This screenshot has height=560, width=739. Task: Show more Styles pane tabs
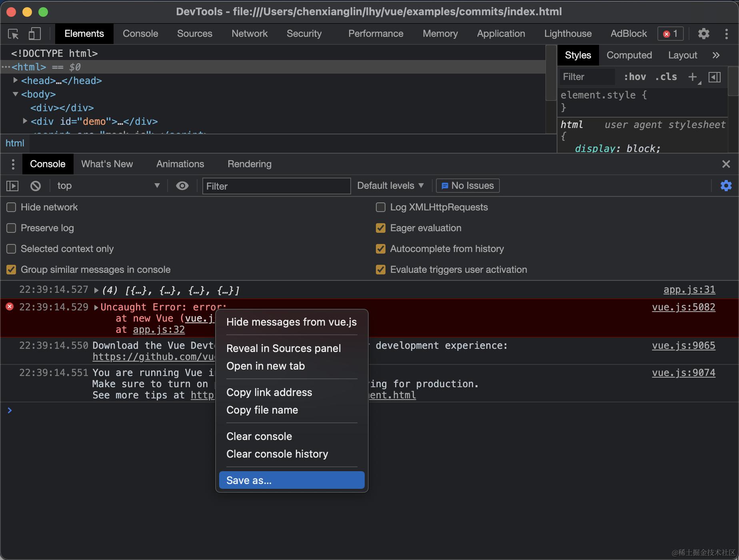coord(716,55)
